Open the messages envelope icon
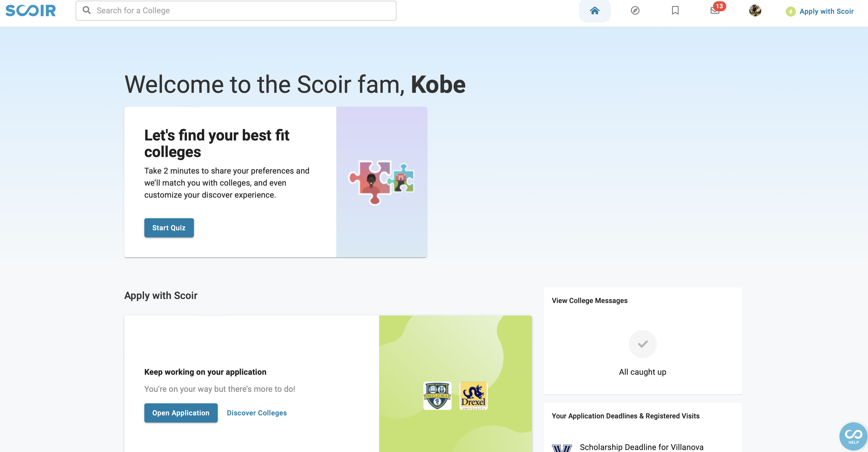This screenshot has width=868, height=452. (715, 10)
